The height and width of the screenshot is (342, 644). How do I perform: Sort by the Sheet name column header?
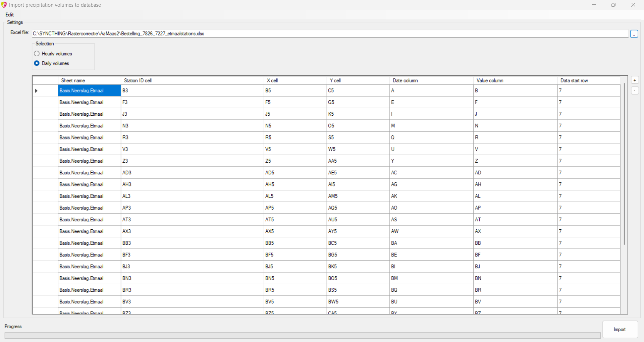[89, 80]
